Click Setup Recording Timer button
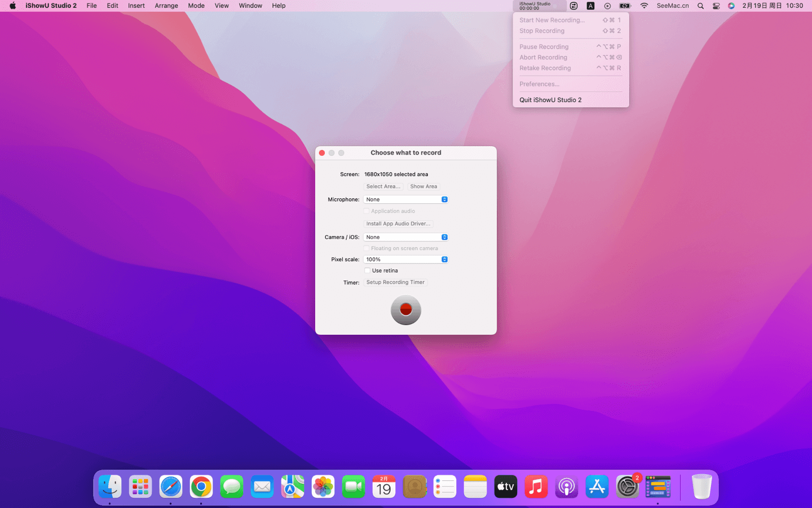The height and width of the screenshot is (508, 812). click(x=395, y=282)
